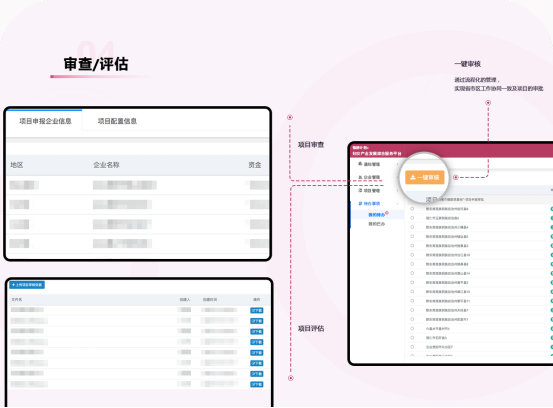Click the 创建时间 column header

(210, 299)
